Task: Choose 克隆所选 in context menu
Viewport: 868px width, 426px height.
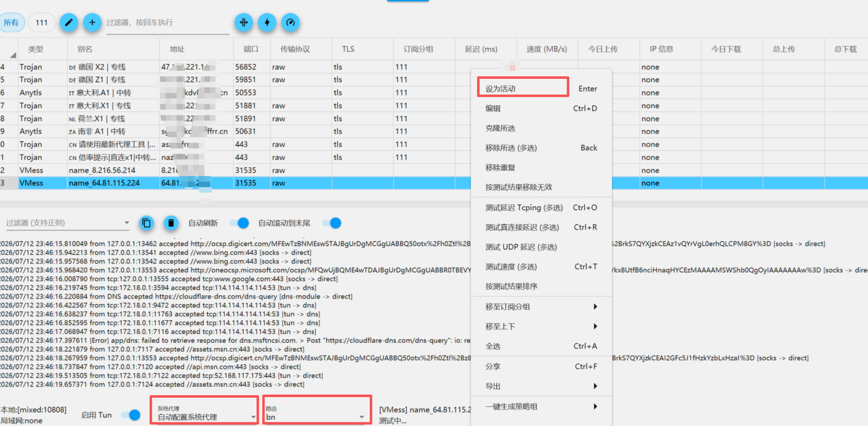Action: click(x=541, y=128)
